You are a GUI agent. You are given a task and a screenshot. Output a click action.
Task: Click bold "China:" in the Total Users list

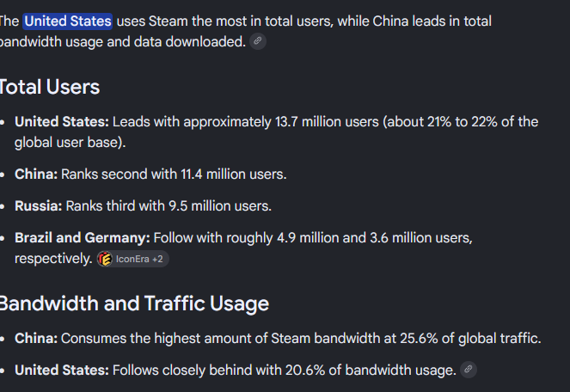tap(36, 175)
